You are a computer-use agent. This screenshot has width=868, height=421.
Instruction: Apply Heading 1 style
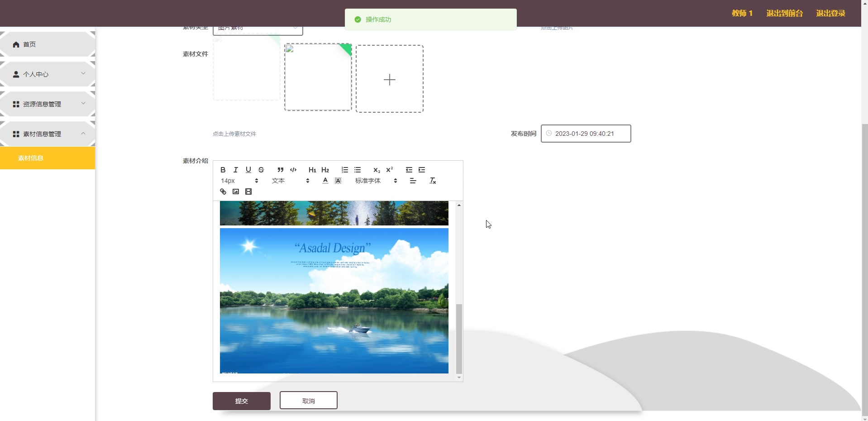click(312, 170)
